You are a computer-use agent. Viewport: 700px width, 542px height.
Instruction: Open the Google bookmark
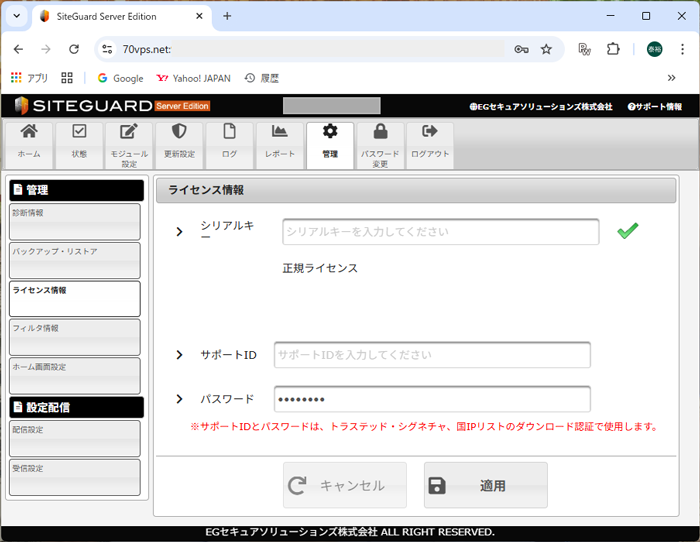pyautogui.click(x=121, y=78)
